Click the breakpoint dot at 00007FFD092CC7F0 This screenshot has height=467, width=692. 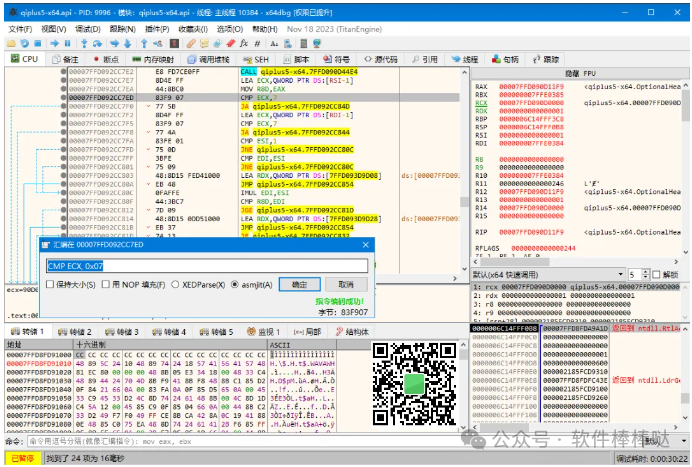click(x=64, y=106)
